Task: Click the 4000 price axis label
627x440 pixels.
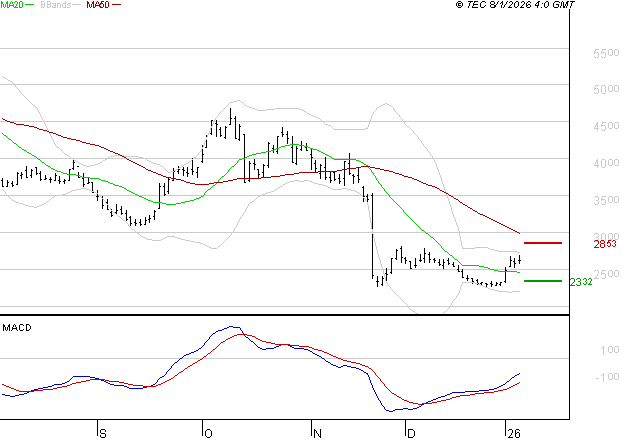Action: pos(606,163)
